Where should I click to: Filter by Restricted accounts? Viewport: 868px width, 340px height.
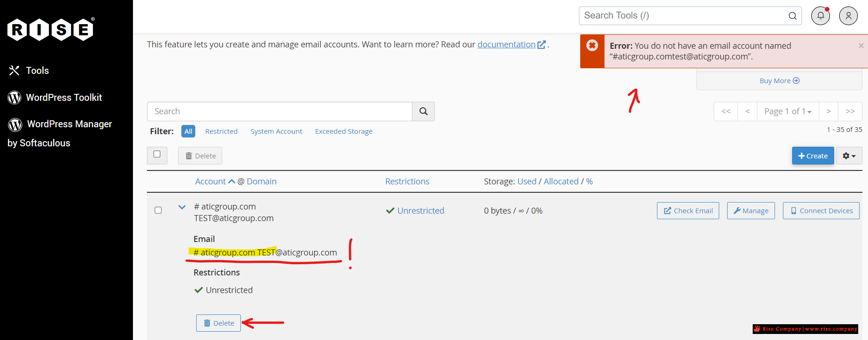[x=221, y=131]
